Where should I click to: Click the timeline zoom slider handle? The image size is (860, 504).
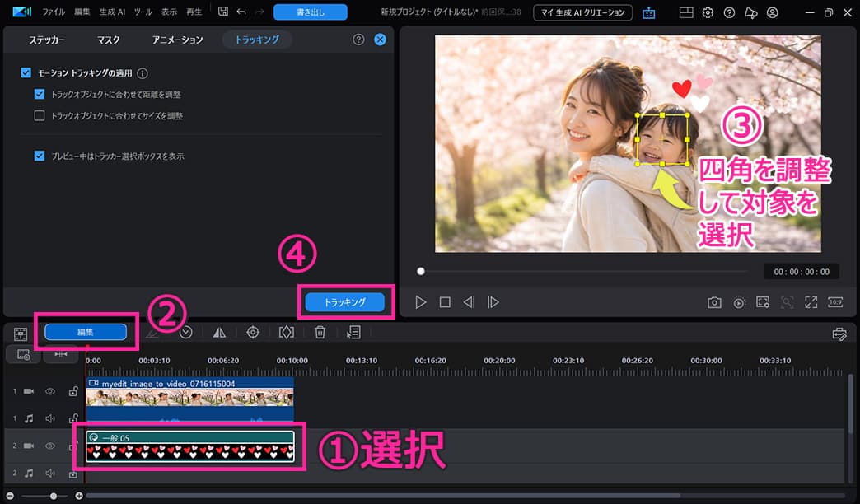54,496
